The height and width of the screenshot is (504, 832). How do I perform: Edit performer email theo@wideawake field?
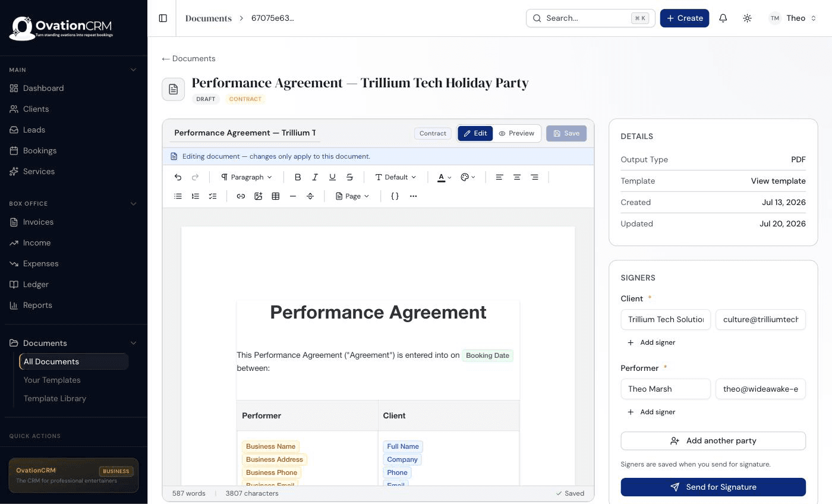pos(761,389)
